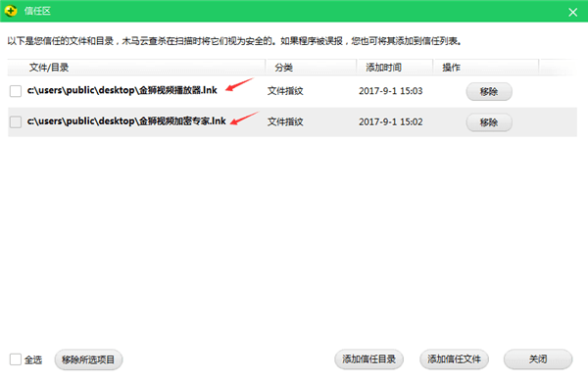Click 移除 button for 金狮视频播放器.lnk
This screenshot has width=588, height=382.
[x=489, y=91]
